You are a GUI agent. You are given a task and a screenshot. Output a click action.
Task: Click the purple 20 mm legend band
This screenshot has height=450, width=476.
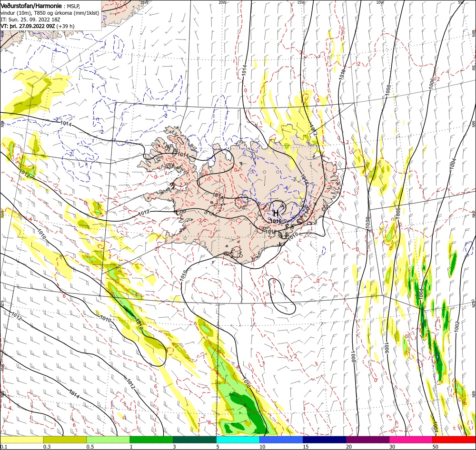click(367, 440)
